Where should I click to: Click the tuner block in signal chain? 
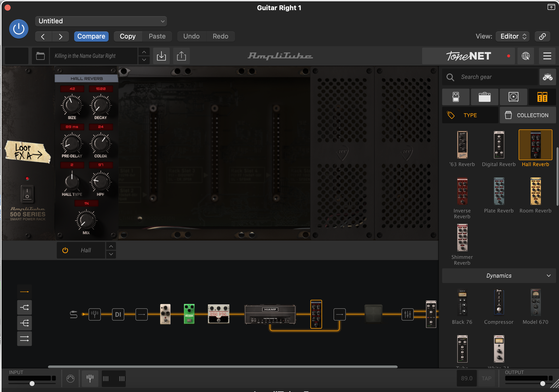(95, 314)
